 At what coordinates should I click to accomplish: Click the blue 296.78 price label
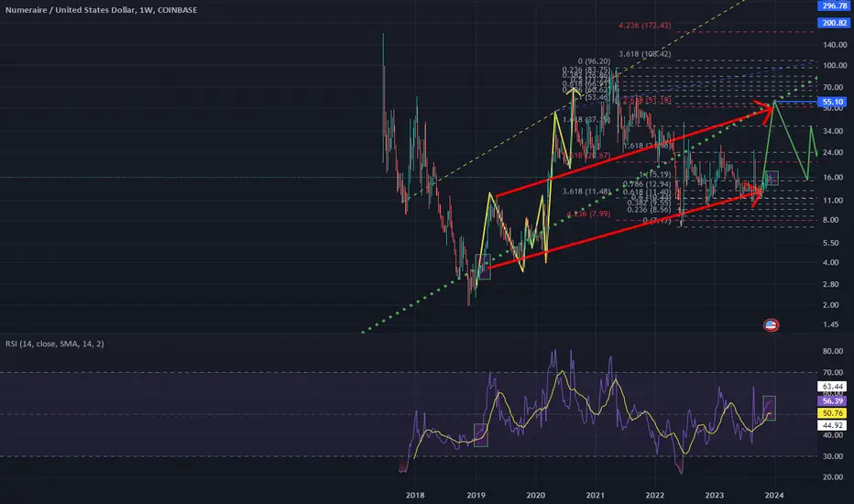(x=835, y=6)
